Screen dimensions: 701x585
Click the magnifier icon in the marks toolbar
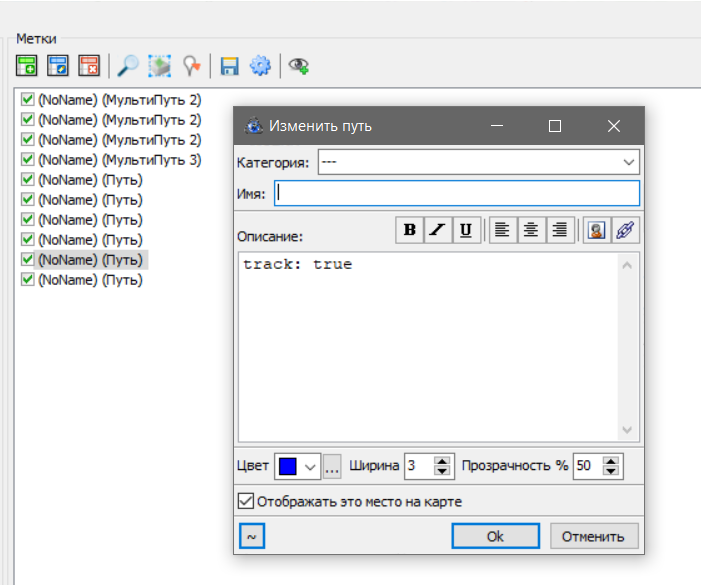coord(128,66)
